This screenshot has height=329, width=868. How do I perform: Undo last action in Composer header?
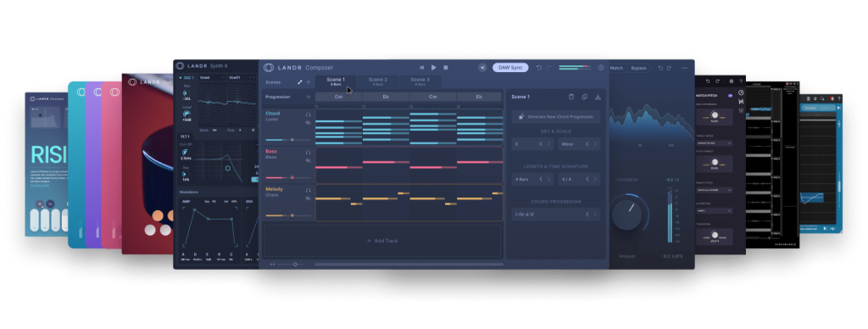click(x=538, y=68)
